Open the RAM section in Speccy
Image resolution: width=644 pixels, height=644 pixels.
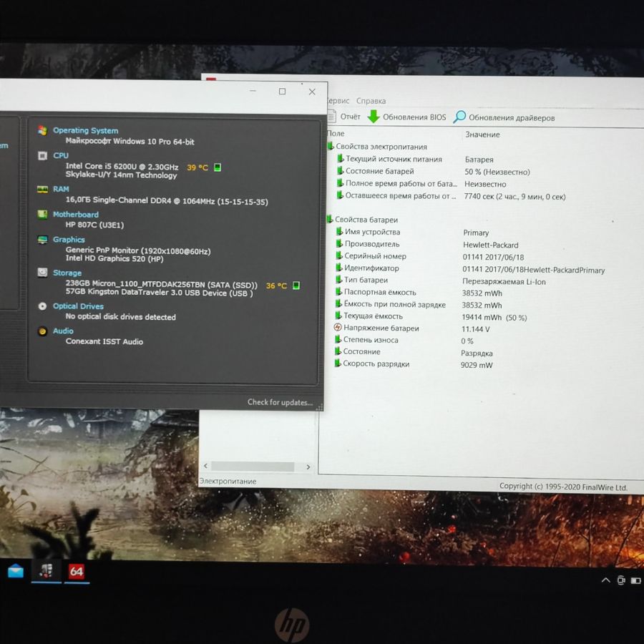61,189
